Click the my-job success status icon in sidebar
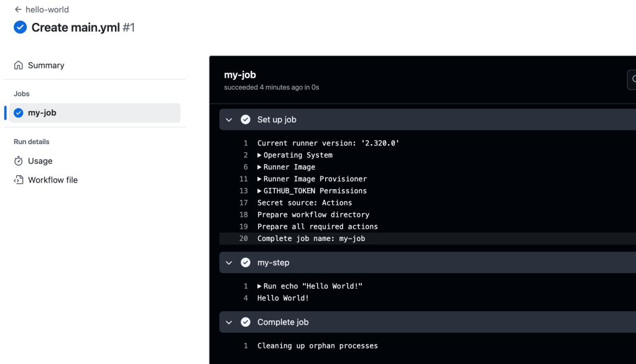The image size is (636, 364). pyautogui.click(x=19, y=113)
